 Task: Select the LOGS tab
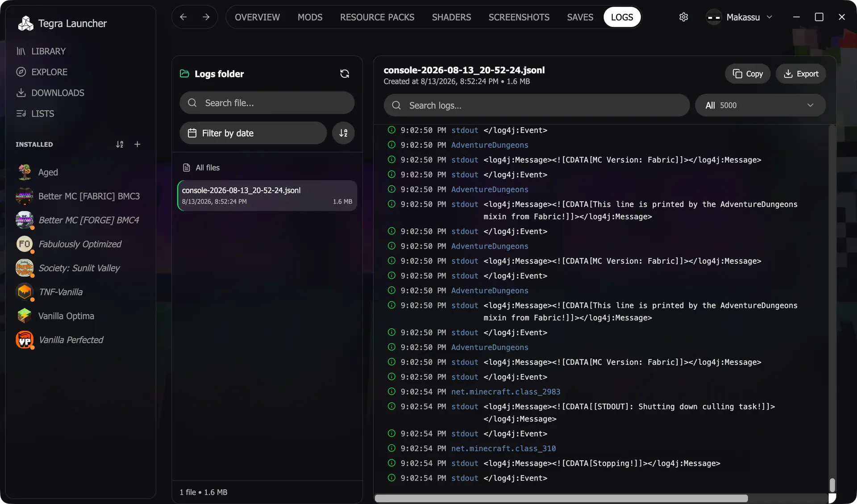[x=622, y=17]
